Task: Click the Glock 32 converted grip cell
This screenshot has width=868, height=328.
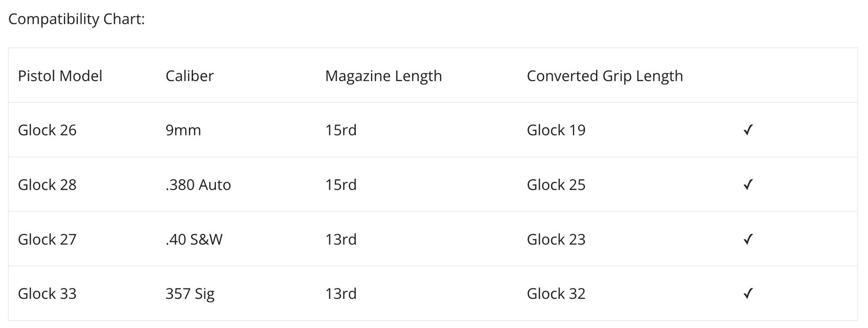Action: [556, 294]
